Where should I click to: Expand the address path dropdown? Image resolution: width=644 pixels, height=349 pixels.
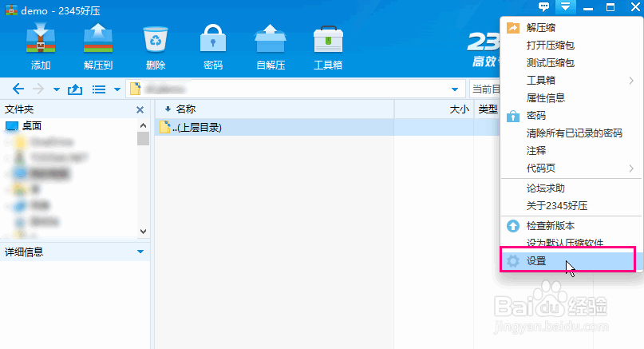(455, 89)
